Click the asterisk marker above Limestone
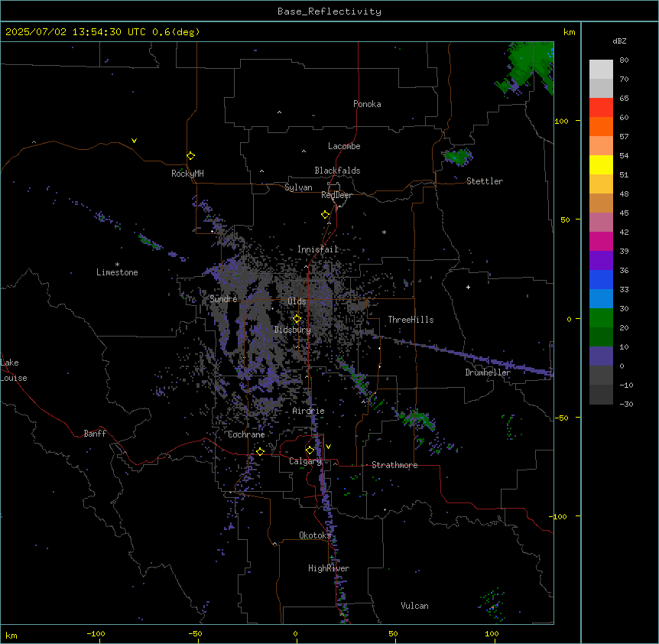The image size is (659, 644). (x=117, y=265)
